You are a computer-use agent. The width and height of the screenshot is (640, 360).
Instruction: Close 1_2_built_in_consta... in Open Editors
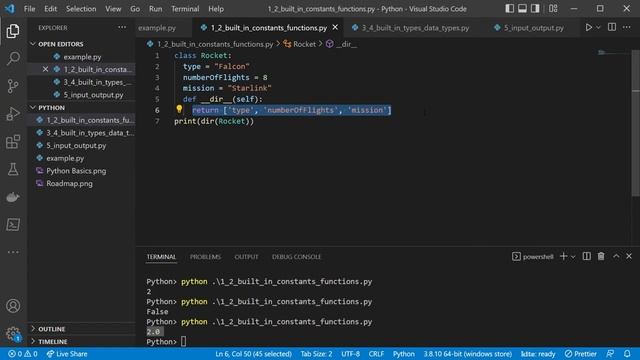point(45,69)
